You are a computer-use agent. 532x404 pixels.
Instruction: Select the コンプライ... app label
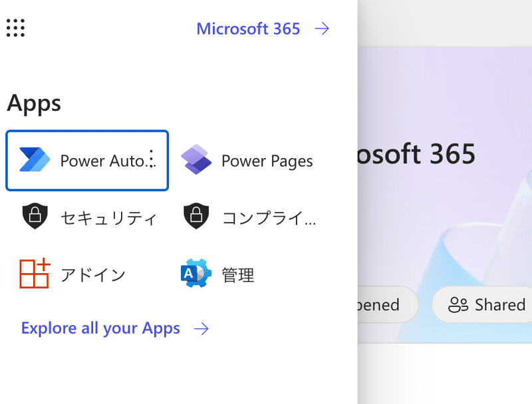click(x=269, y=218)
